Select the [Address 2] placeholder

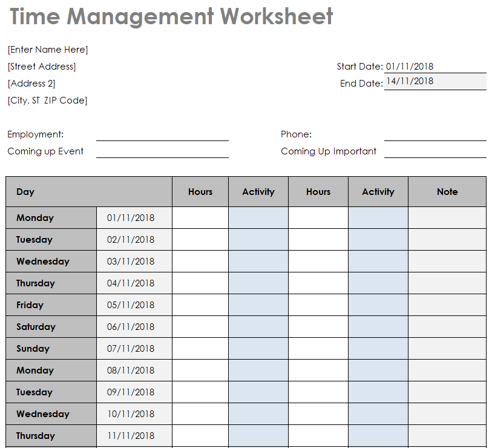click(31, 84)
